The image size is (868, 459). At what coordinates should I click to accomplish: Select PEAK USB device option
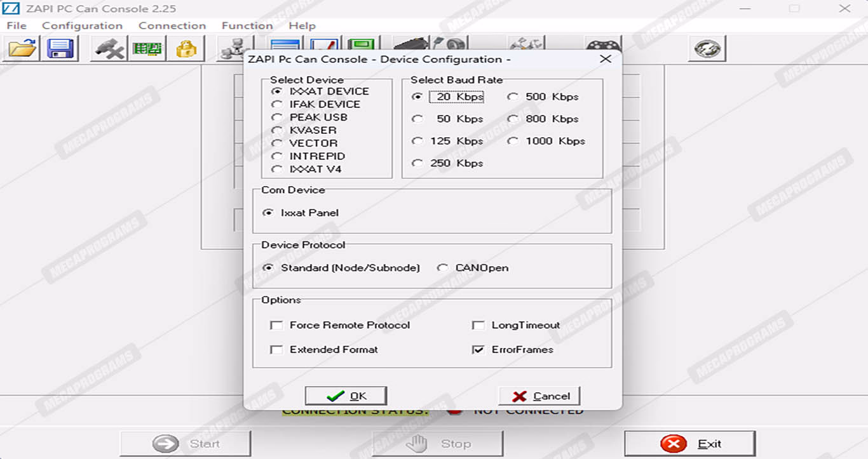click(x=310, y=117)
